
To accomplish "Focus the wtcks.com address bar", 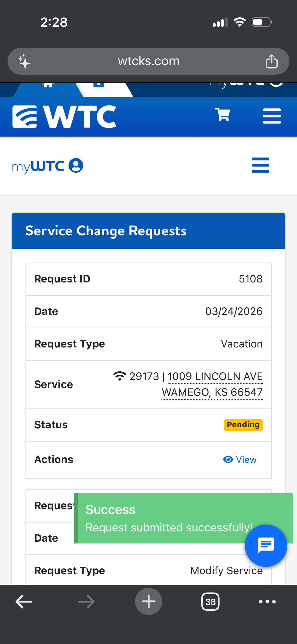I will 148,61.
